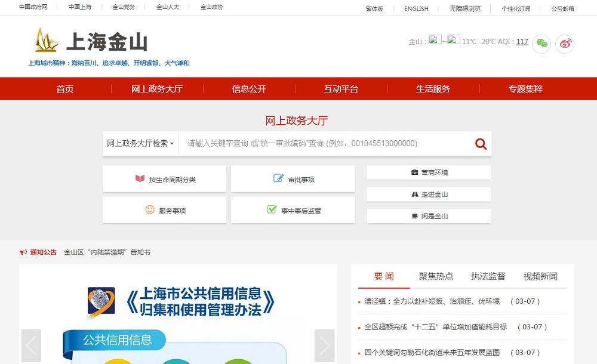
Task: Open news 四个关键词勾勒石化街道未来五年发展蓝图
Action: 432,353
